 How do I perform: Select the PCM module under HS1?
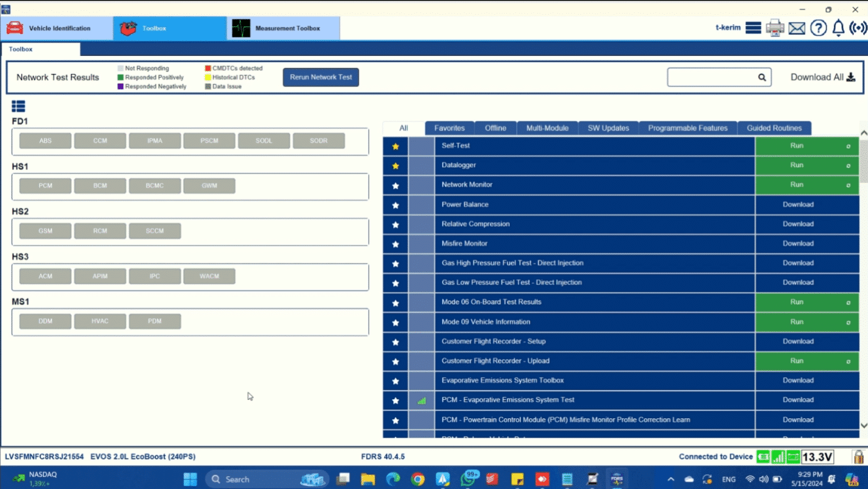pos(45,185)
